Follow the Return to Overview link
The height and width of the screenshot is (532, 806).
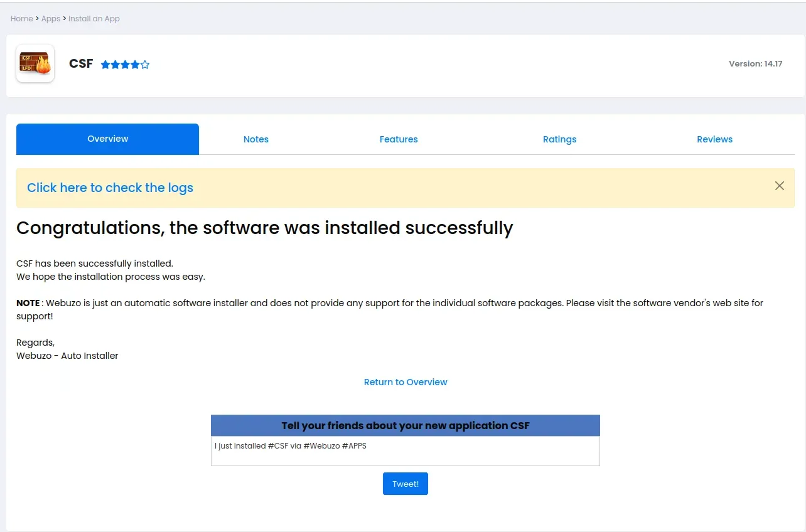pyautogui.click(x=406, y=382)
